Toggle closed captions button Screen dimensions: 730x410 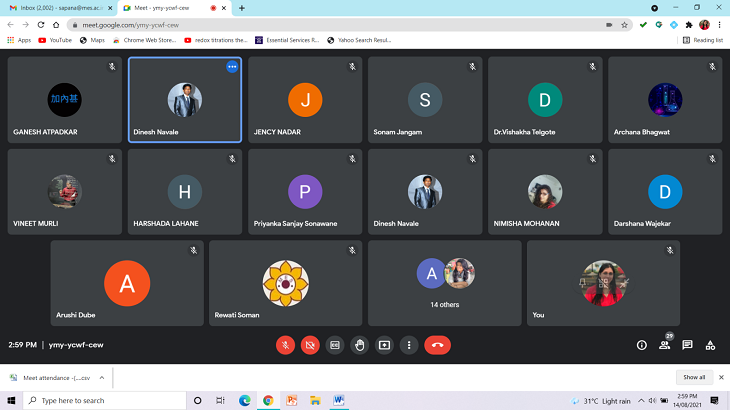pyautogui.click(x=335, y=345)
